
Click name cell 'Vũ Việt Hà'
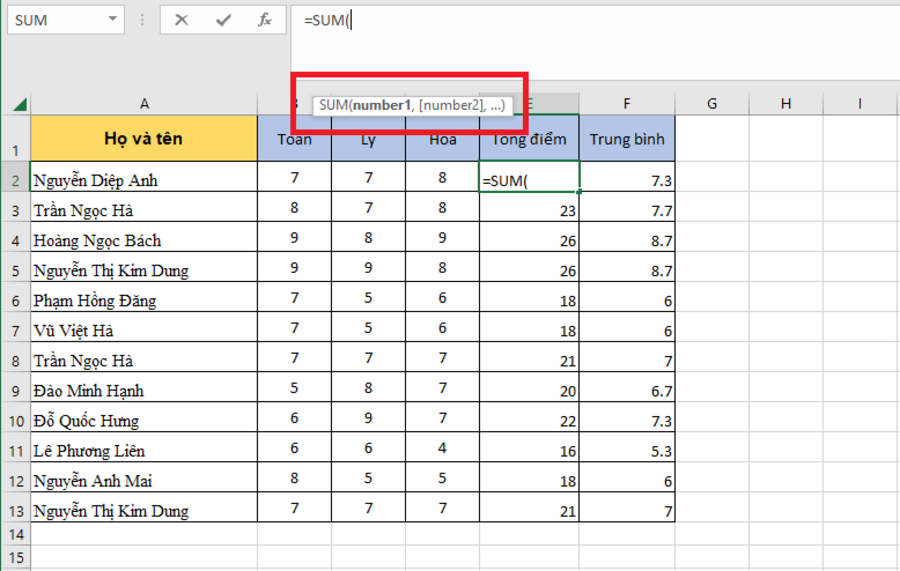(x=143, y=327)
